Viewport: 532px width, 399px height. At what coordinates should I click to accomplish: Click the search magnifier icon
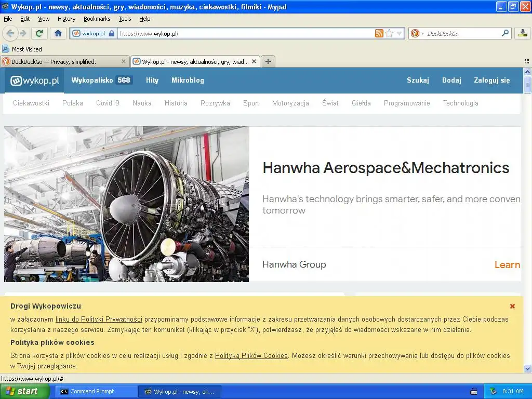pos(505,33)
